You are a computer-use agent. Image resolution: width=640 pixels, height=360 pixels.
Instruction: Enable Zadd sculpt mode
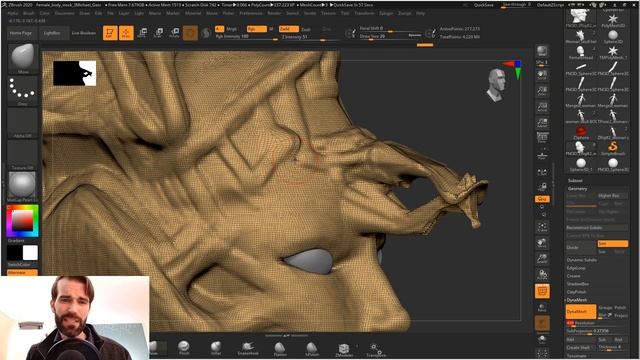click(x=289, y=29)
